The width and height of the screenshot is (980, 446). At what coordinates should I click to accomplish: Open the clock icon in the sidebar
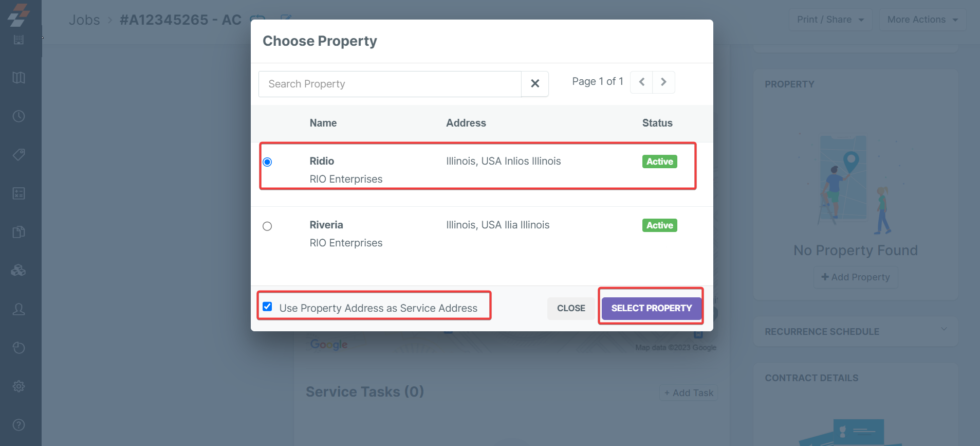[19, 116]
